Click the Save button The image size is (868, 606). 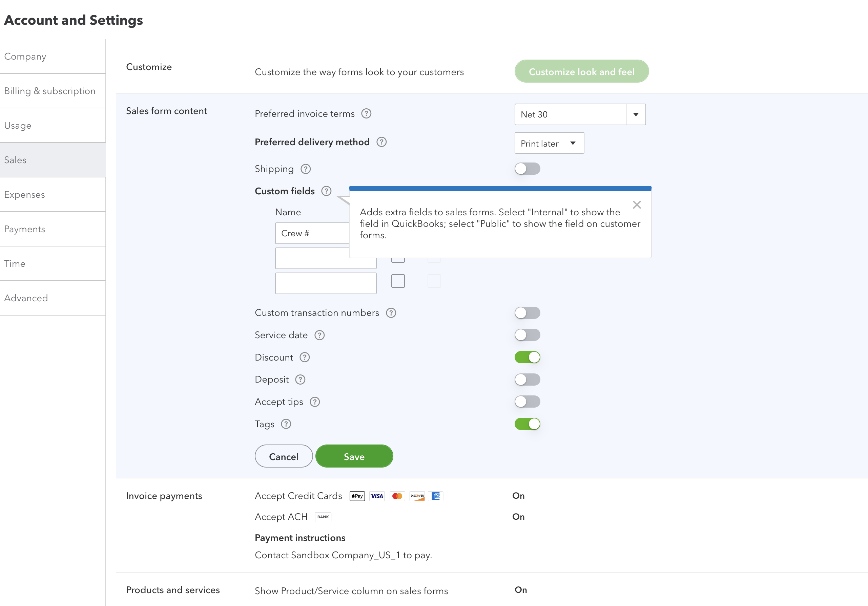[354, 456]
